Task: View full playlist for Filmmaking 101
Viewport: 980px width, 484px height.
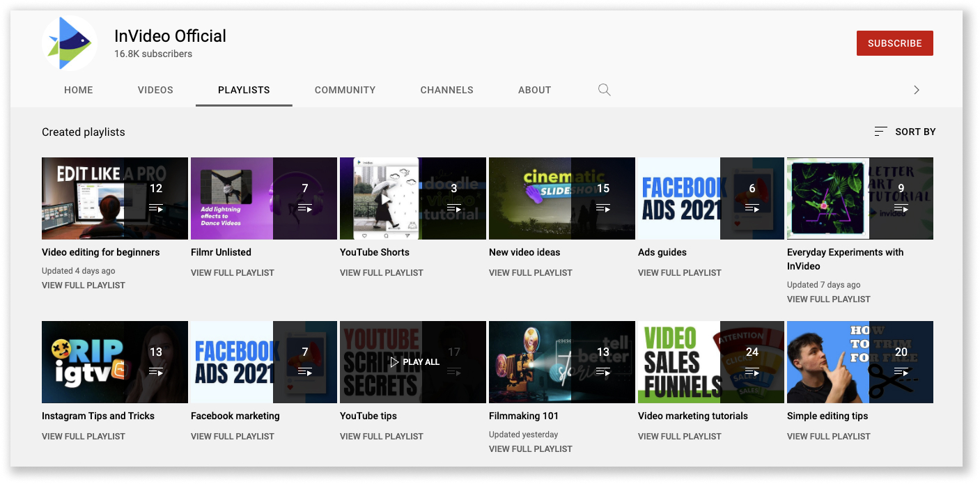Action: (530, 448)
